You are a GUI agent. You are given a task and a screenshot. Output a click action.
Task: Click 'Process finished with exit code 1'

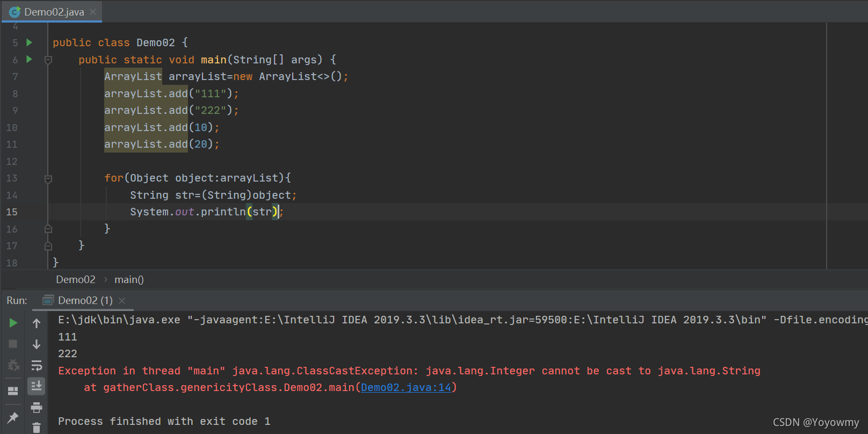tap(164, 421)
